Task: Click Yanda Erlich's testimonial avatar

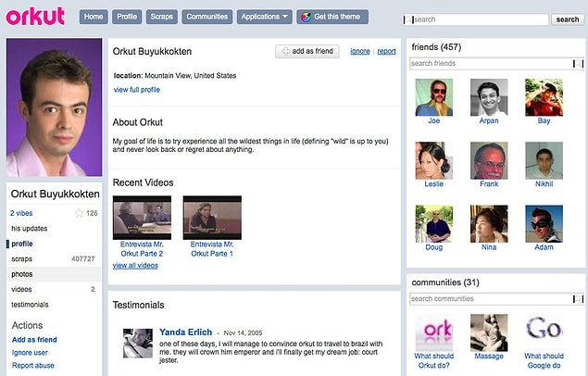Action: coord(138,343)
